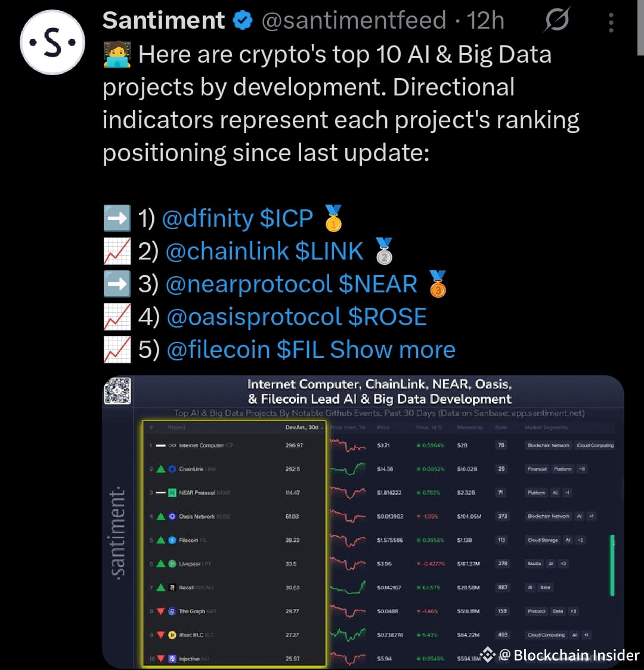
Task: Click the Grok slashed-circle icon
Action: click(557, 20)
